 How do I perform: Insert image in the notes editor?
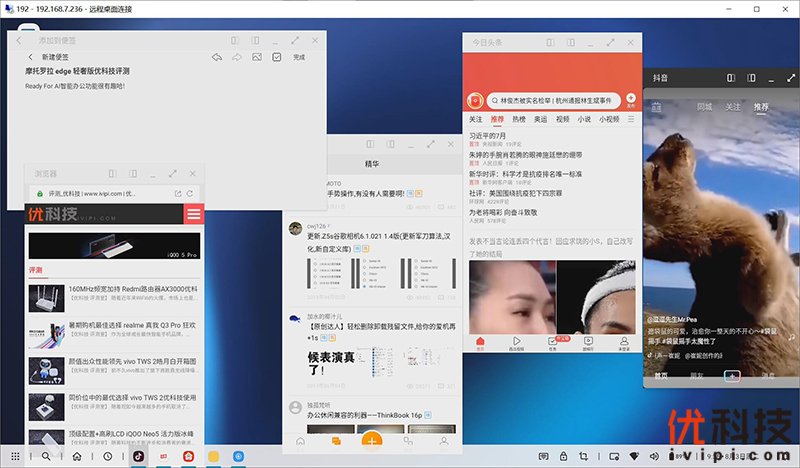(x=257, y=57)
